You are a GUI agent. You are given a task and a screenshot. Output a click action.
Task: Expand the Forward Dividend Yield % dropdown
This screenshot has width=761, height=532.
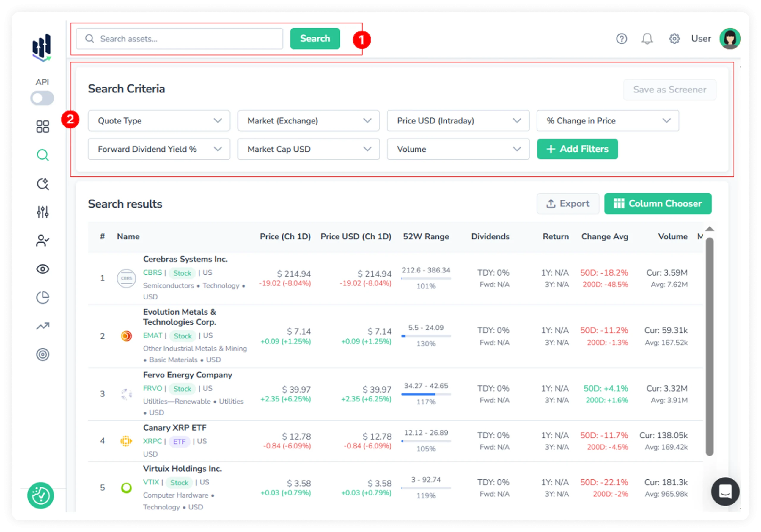point(159,149)
